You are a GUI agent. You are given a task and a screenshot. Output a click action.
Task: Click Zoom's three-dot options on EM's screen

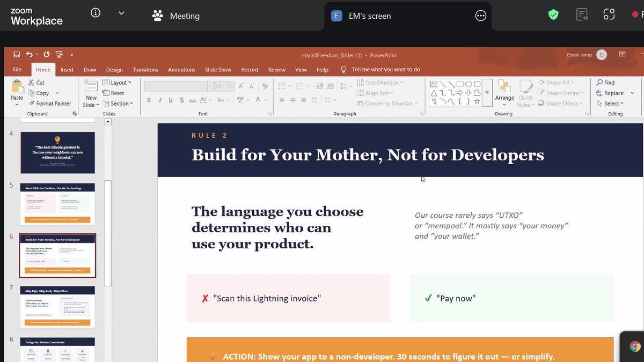coord(481,16)
